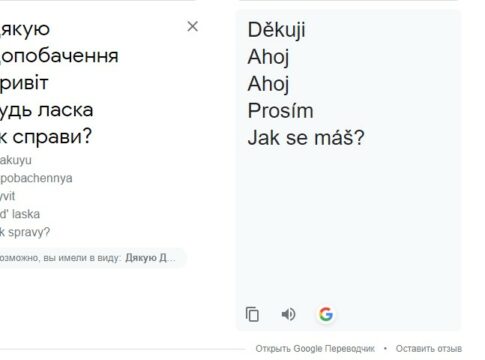Click the 'Jak se máš?' translation line
Viewport: 485px width, 360px height.
coord(306,138)
